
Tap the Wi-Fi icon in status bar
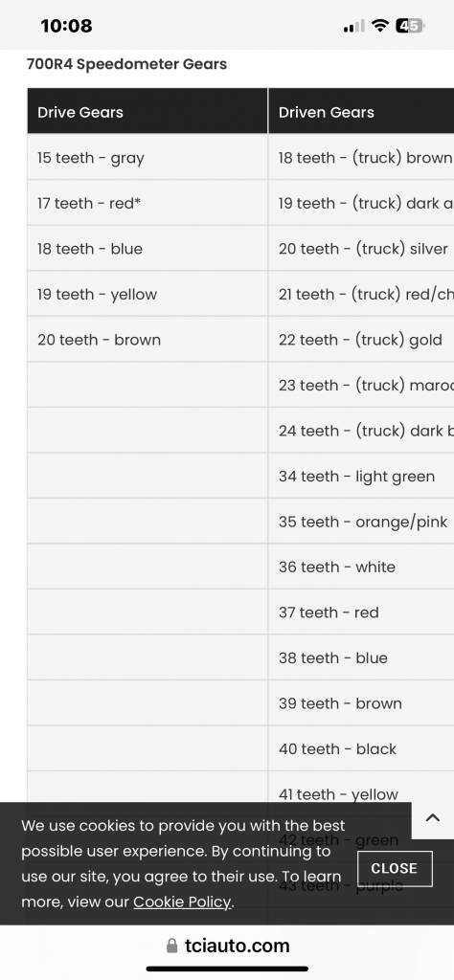tap(379, 26)
